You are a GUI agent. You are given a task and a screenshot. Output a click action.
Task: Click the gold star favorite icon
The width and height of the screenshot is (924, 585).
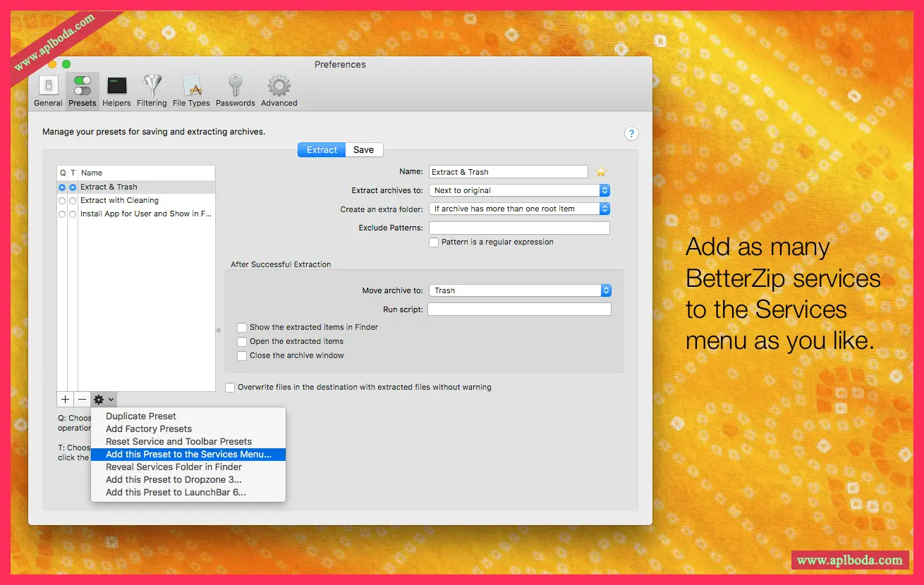tap(601, 172)
